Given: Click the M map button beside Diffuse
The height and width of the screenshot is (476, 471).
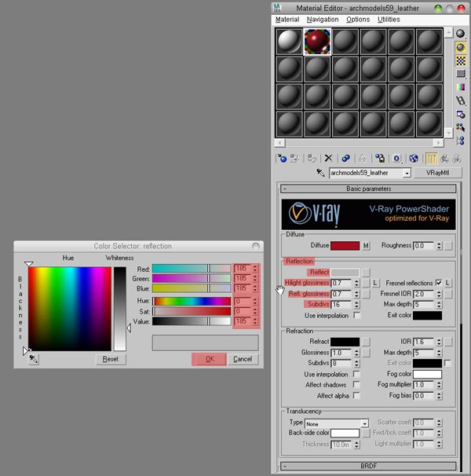Looking at the screenshot, I should 366,246.
